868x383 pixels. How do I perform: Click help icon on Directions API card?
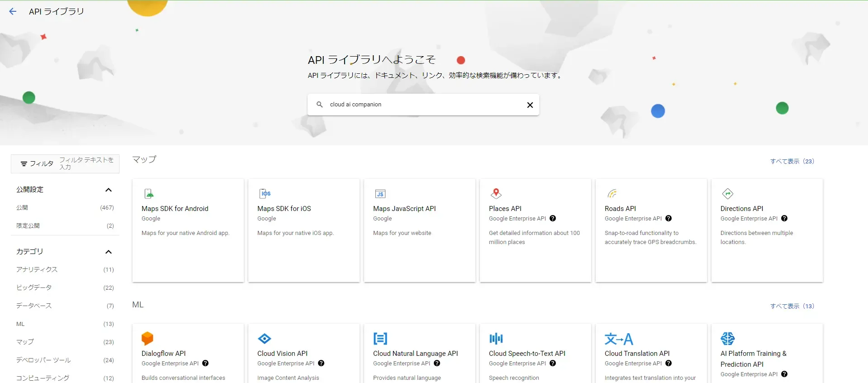(784, 219)
